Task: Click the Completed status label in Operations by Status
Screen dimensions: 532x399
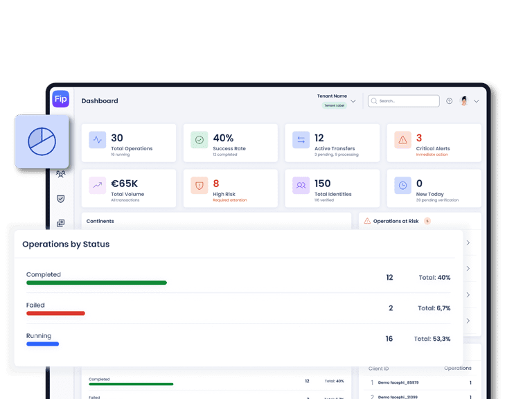Action: [44, 274]
